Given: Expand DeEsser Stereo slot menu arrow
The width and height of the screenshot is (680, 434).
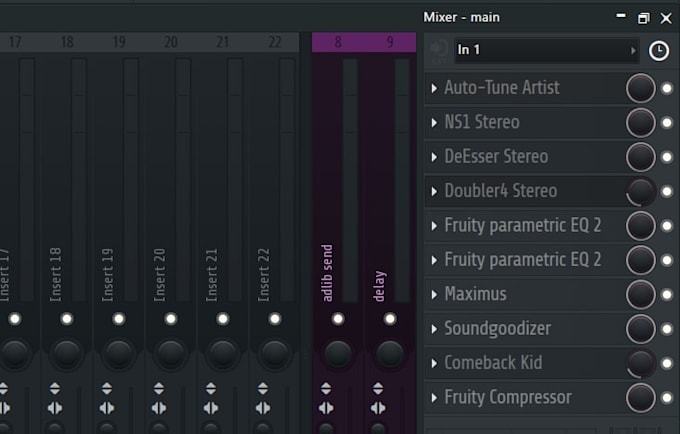Looking at the screenshot, I should coord(434,157).
